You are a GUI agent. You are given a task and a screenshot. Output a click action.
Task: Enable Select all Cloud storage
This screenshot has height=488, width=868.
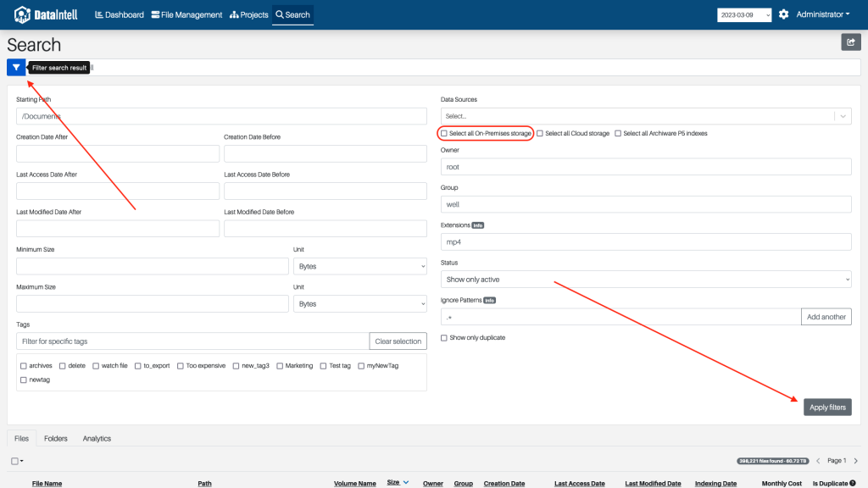click(540, 133)
